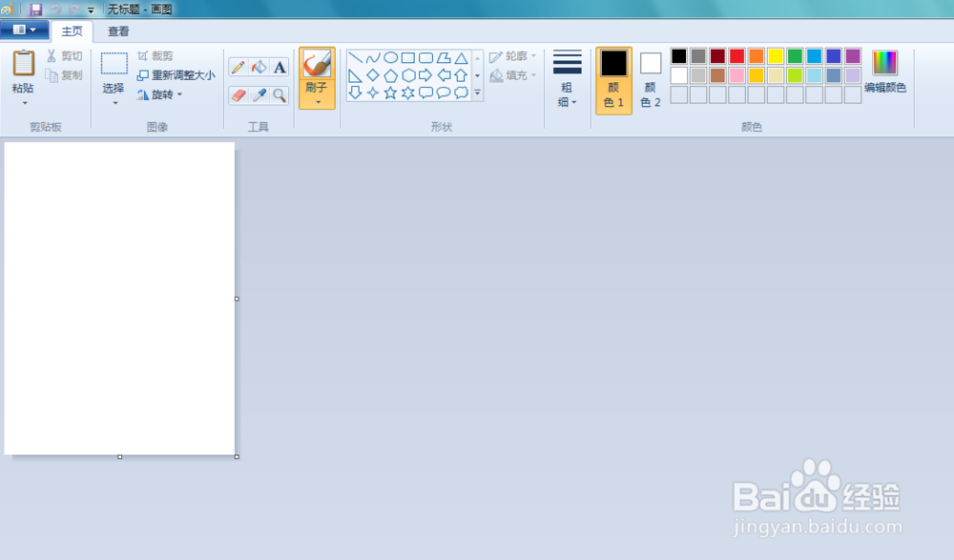Choose the Rounded rectangle shape
This screenshot has width=954, height=560.
[x=425, y=58]
